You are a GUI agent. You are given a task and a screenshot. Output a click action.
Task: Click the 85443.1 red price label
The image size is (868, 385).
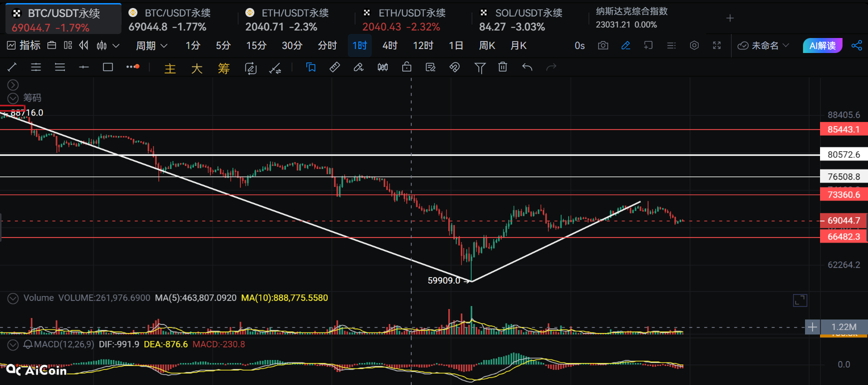pos(844,129)
